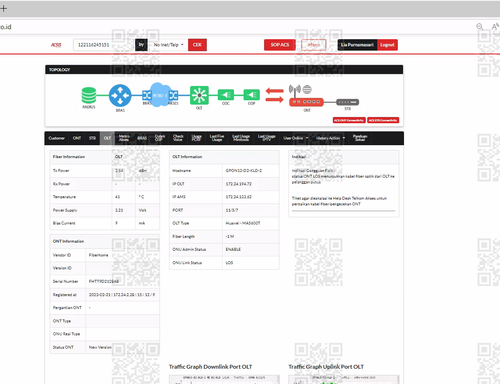Click the blue BRAS router icon
Image resolution: width=500 pixels, height=384 pixels.
pyautogui.click(x=120, y=96)
